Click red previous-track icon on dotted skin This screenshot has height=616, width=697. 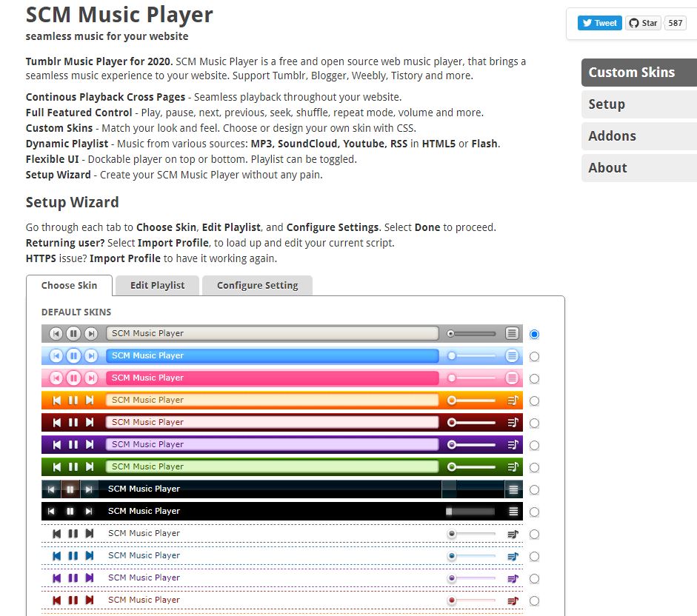[x=56, y=600]
